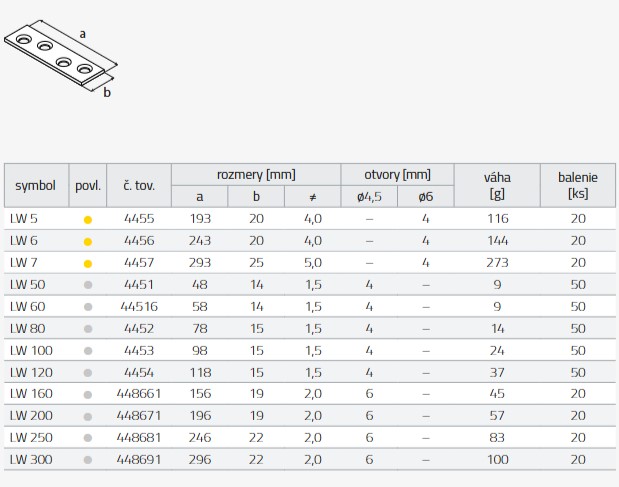The height and width of the screenshot is (487, 619).
Task: Click the "povl." column header
Action: (88, 185)
